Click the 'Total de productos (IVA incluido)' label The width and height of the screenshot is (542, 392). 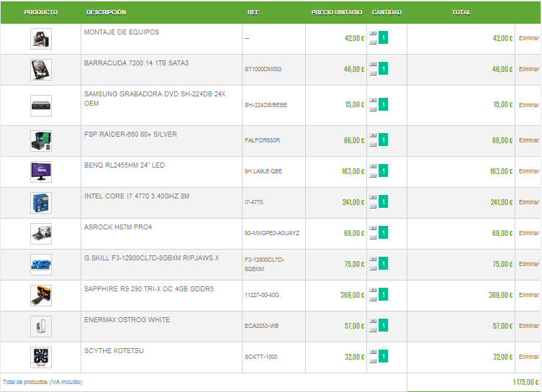point(43,383)
